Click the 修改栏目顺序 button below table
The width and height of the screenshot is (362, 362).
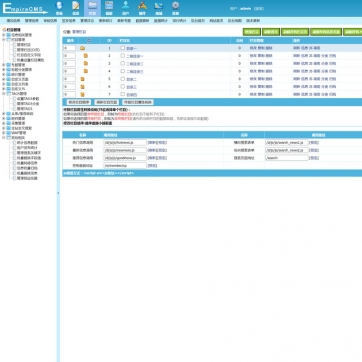click(x=79, y=102)
